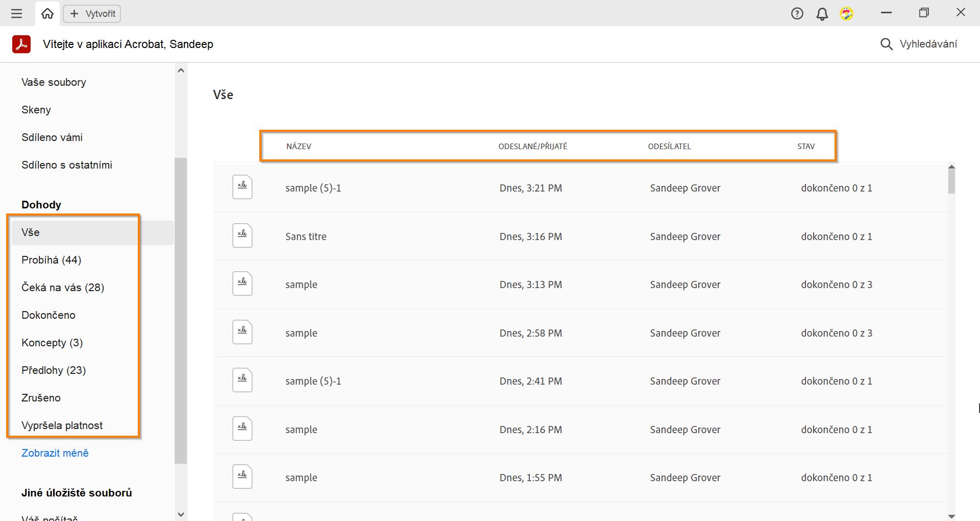Click the Acrobat logo icon
This screenshot has width=980, height=521.
[21, 44]
